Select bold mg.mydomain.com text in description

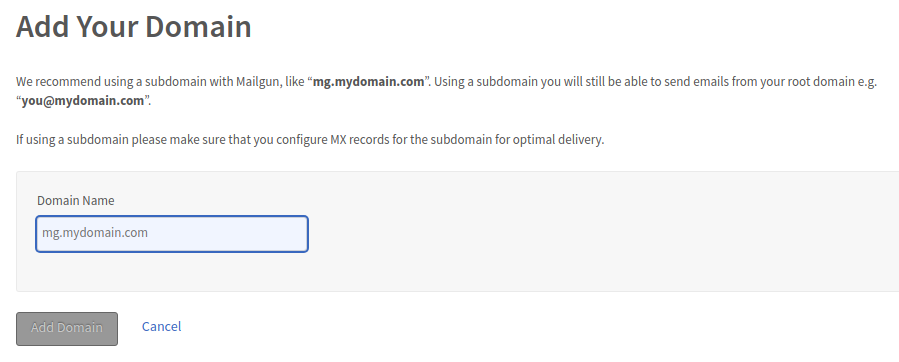[x=369, y=81]
